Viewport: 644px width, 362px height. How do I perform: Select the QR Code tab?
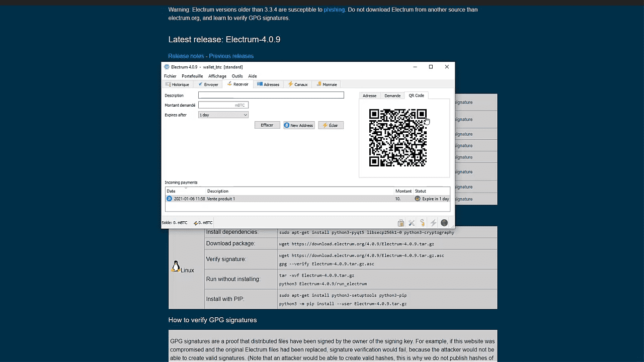tap(416, 96)
